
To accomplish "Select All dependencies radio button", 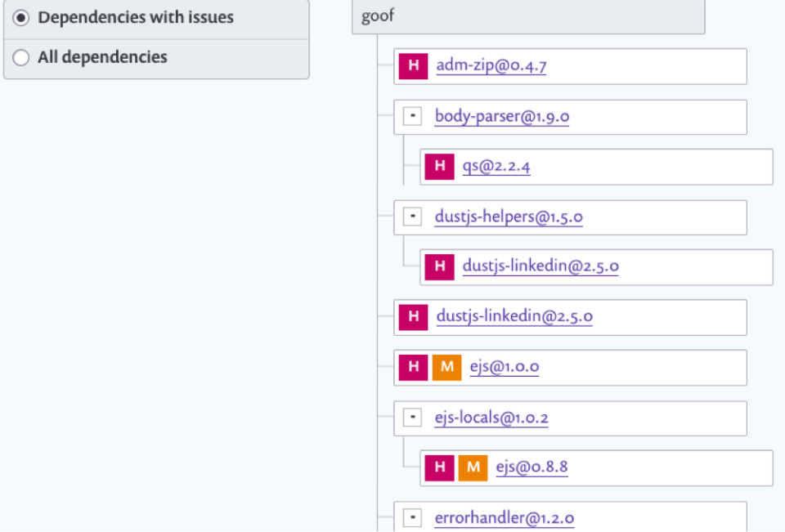I will pyautogui.click(x=21, y=57).
